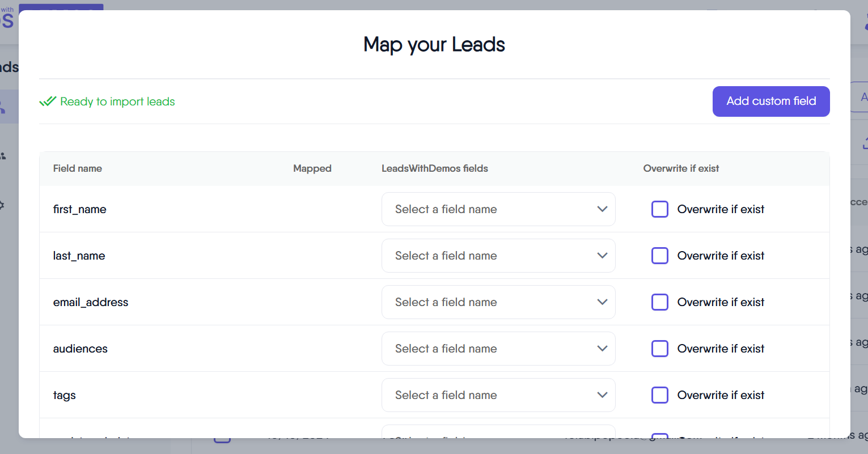Enable overwrite checkbox for first_name
The image size is (868, 454).
tap(659, 209)
